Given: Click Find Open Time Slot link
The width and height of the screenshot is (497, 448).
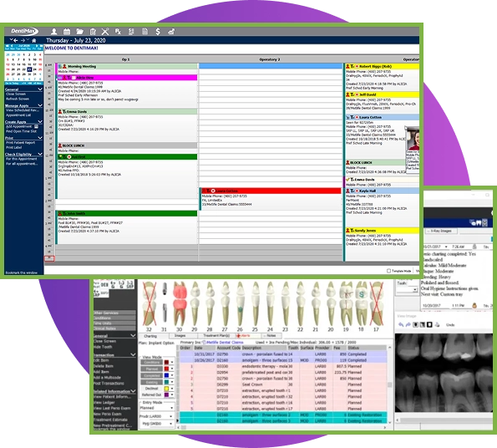Looking at the screenshot, I should pos(21,131).
